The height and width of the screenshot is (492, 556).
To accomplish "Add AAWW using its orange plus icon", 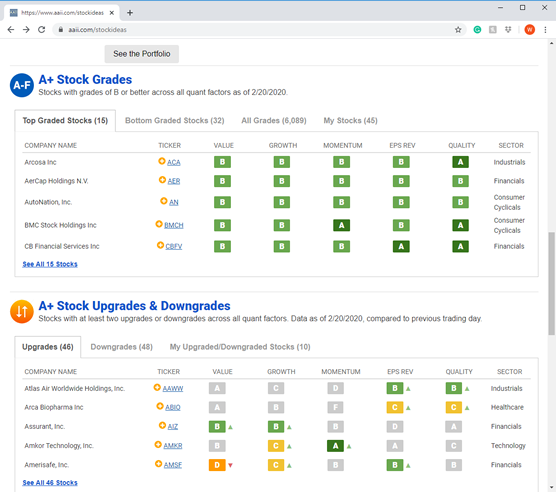I will pos(157,387).
